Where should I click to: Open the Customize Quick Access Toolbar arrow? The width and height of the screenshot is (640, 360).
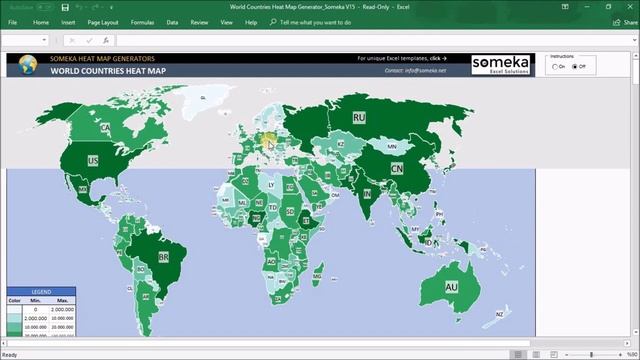[111, 7]
